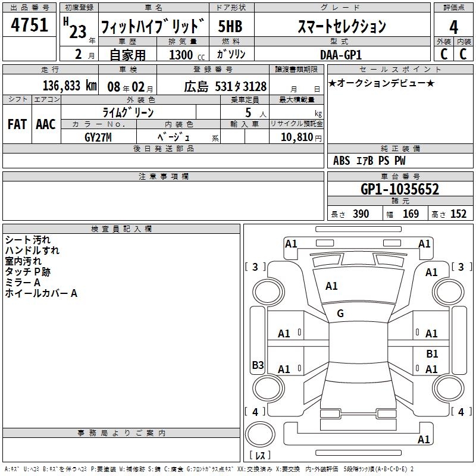Click the recycle deposit 10,810円
The height and width of the screenshot is (476, 476).
click(301, 137)
